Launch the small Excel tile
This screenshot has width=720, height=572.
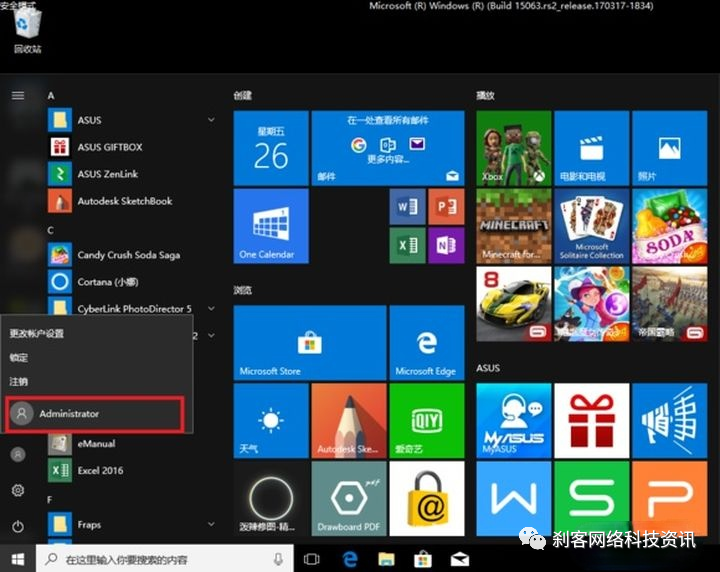pos(407,246)
